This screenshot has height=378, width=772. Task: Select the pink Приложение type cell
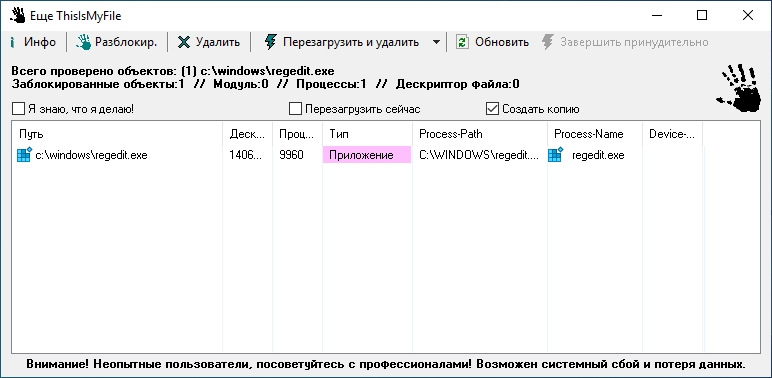[367, 155]
